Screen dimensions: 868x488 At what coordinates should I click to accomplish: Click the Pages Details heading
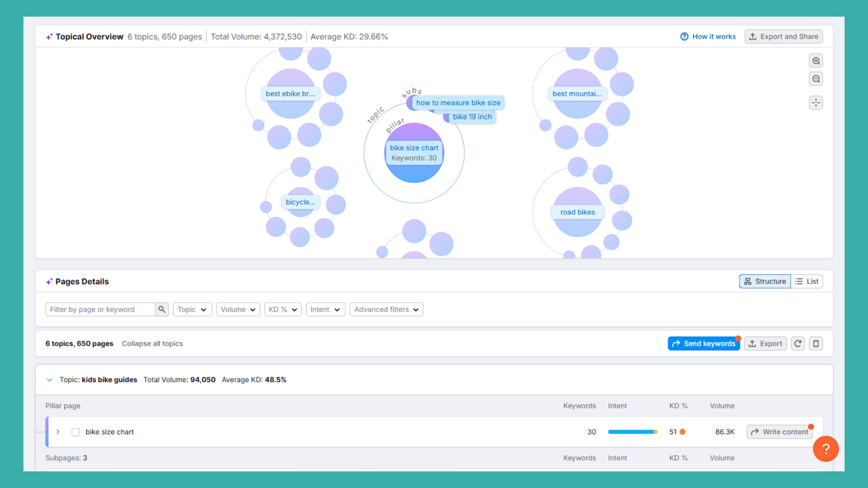coord(82,281)
